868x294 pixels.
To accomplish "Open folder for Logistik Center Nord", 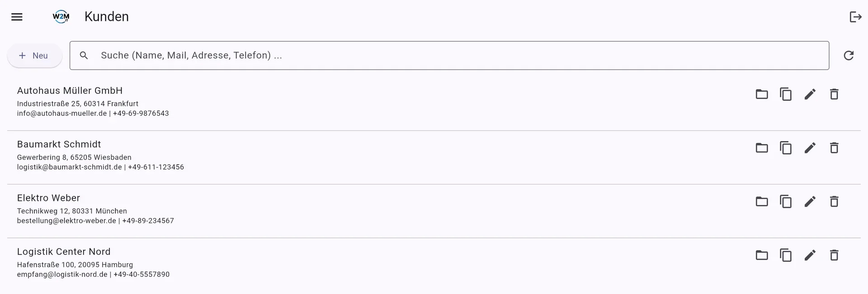I will click(762, 255).
